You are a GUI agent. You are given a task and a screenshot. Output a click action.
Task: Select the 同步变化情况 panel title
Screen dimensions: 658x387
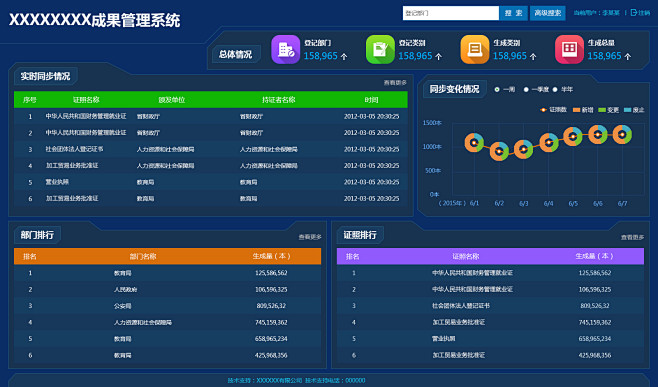[x=454, y=89]
